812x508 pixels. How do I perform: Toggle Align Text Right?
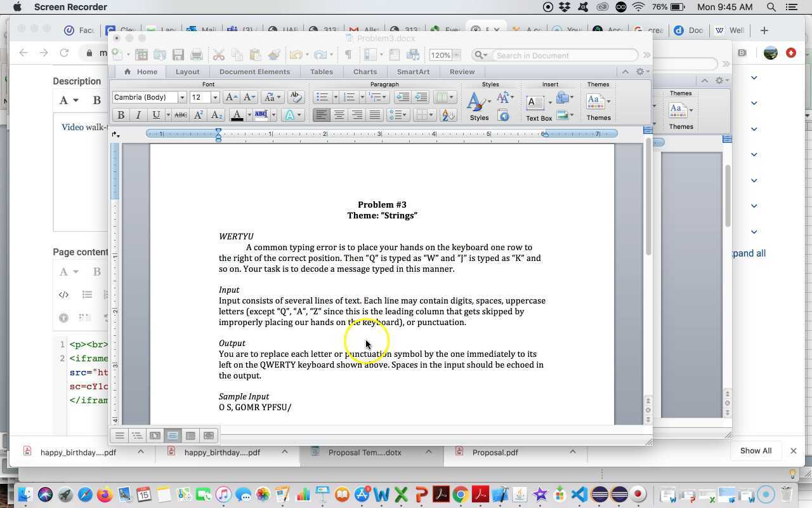357,115
